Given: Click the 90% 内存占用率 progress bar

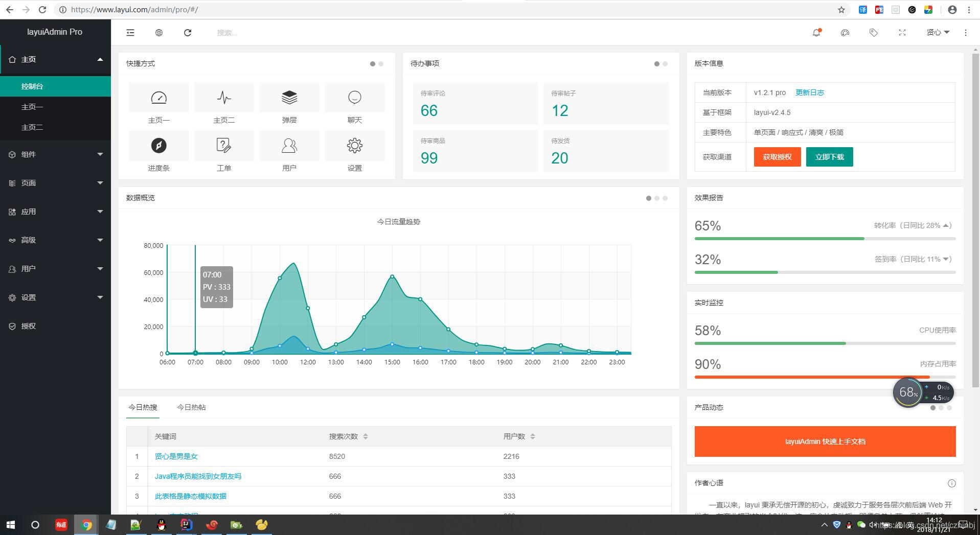Looking at the screenshot, I should [x=825, y=377].
